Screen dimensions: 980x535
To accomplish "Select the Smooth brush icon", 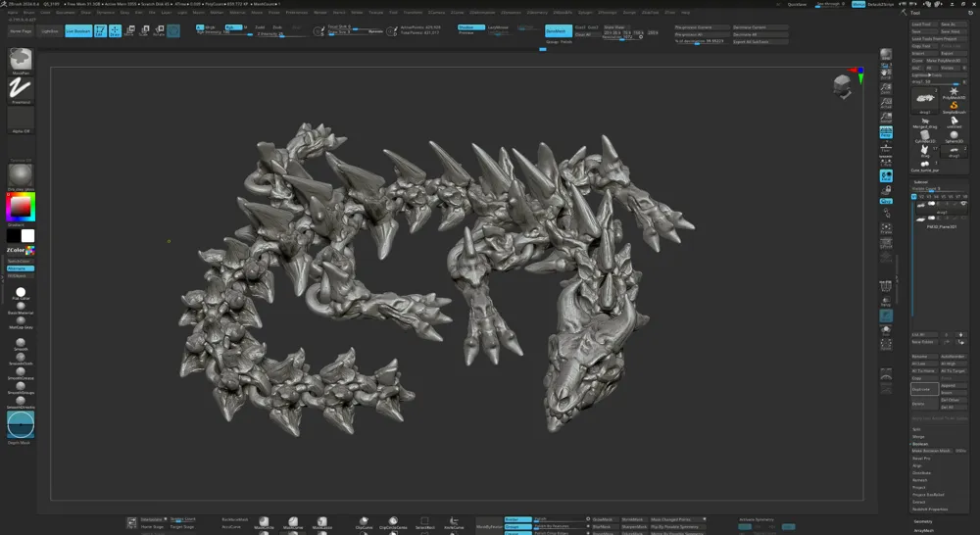I will click(x=21, y=343).
